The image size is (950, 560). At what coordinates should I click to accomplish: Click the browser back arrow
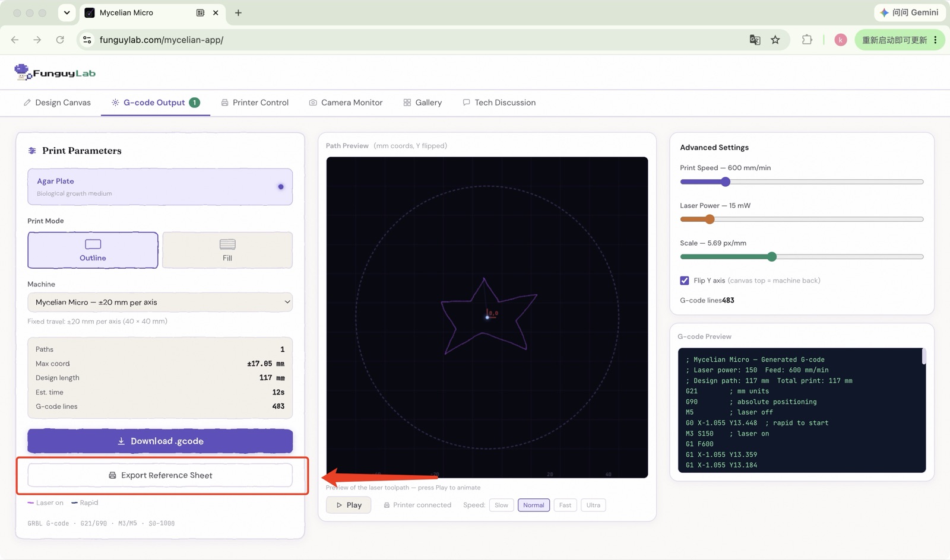[15, 40]
